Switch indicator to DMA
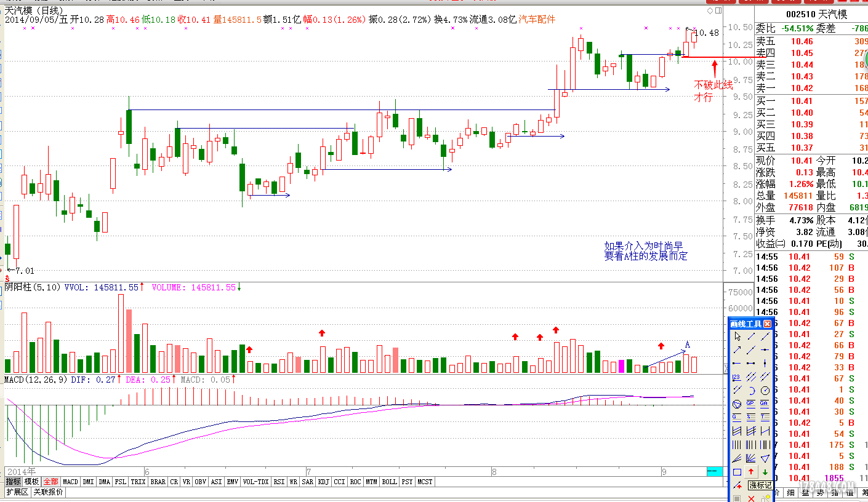 105,482
